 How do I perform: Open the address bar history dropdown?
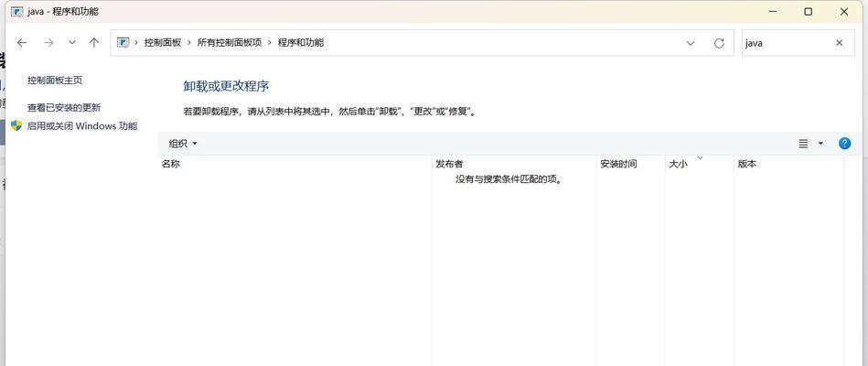(x=691, y=43)
